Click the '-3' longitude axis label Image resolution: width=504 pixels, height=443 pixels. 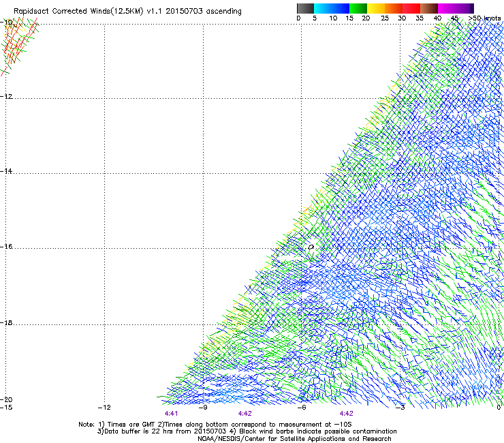(400, 408)
